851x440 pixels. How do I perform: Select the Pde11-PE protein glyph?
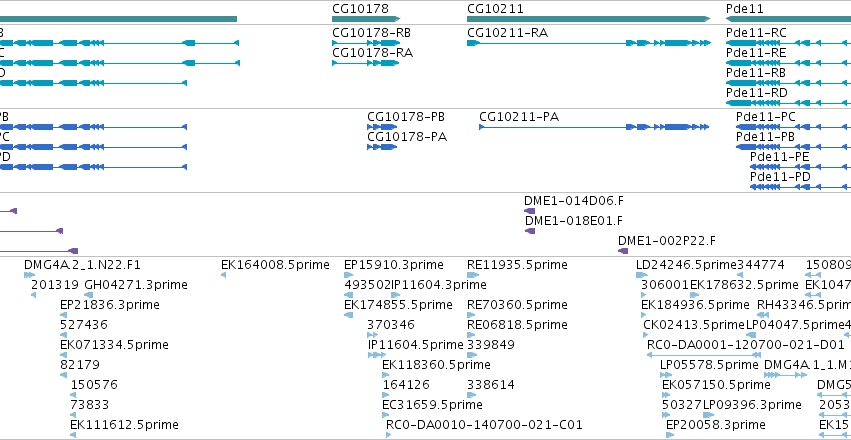pos(801,167)
